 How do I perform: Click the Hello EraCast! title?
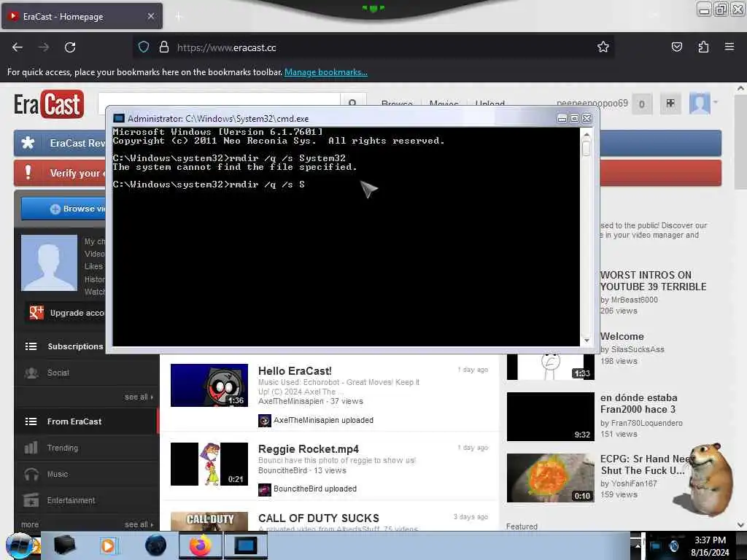(295, 371)
